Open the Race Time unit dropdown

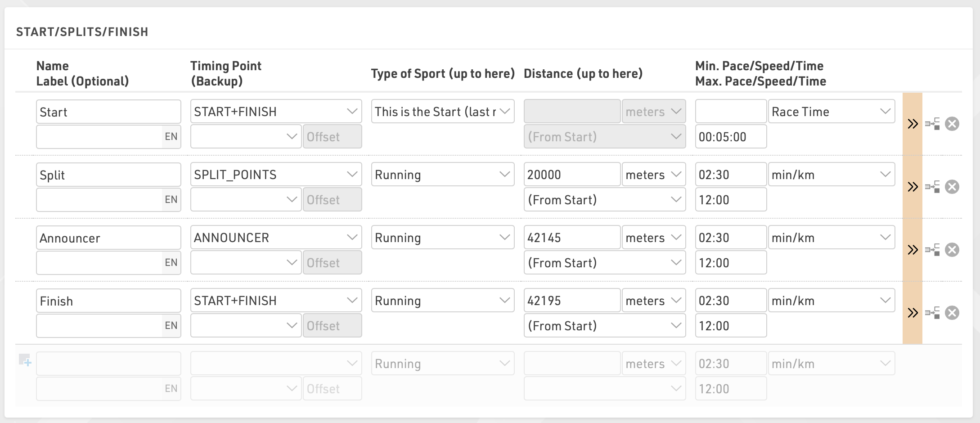pos(831,112)
